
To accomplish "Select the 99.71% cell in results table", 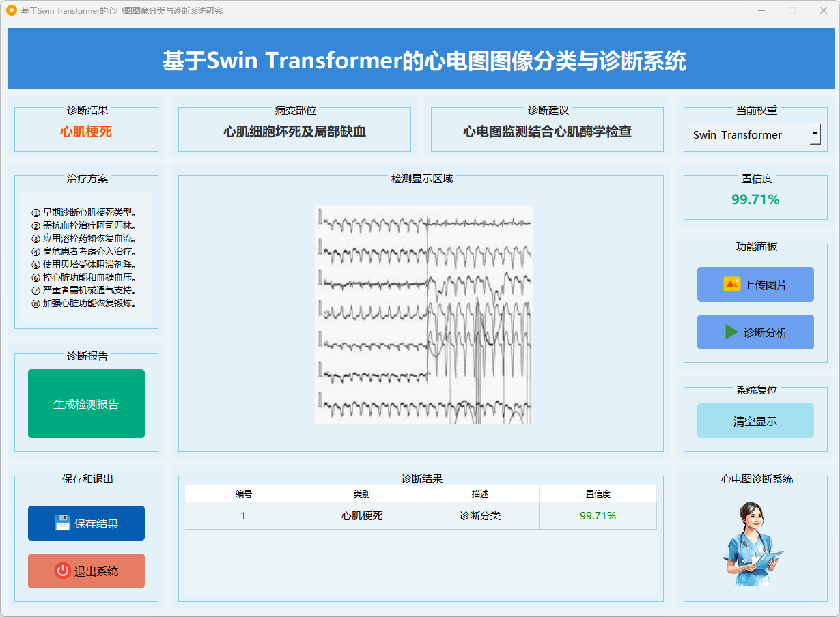I will pos(598,516).
